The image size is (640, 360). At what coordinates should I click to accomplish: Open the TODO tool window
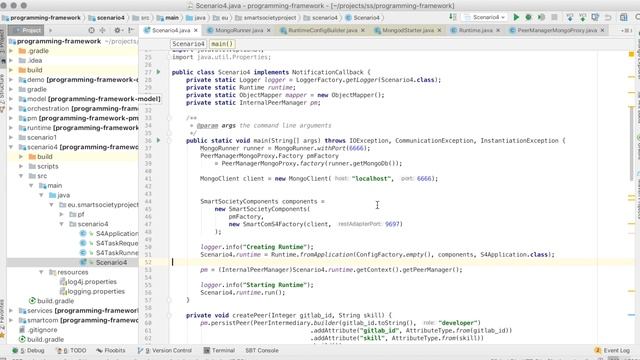(x=71, y=351)
